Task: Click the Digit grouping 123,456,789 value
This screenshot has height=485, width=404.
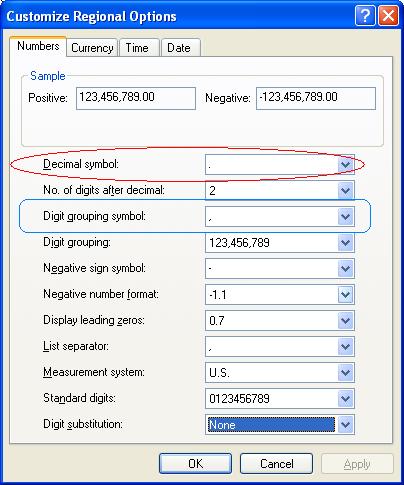Action: pyautogui.click(x=239, y=243)
